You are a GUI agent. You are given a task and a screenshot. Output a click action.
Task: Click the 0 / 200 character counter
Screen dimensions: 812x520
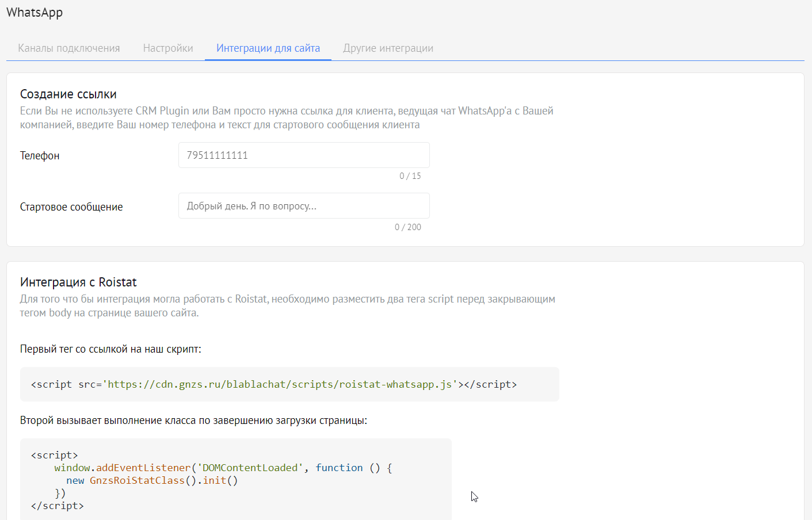[408, 227]
